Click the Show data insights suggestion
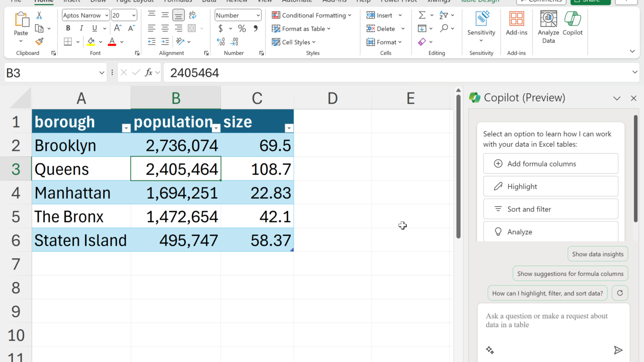 pos(598,254)
